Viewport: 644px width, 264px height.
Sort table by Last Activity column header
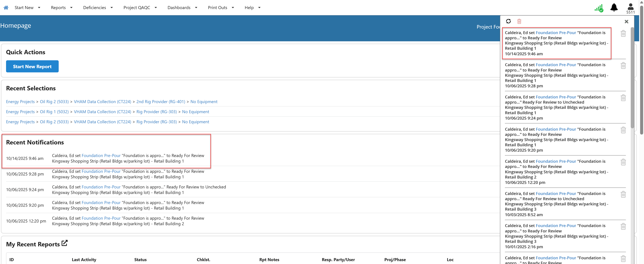84,260
